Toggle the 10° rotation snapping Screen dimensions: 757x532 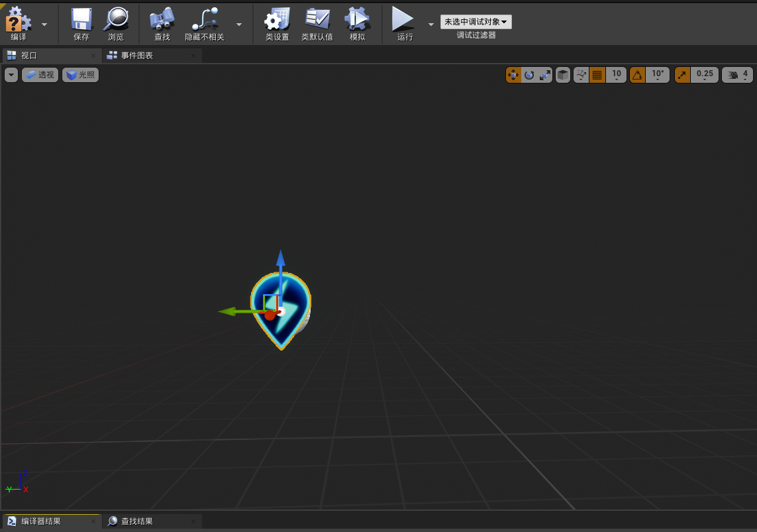[637, 75]
